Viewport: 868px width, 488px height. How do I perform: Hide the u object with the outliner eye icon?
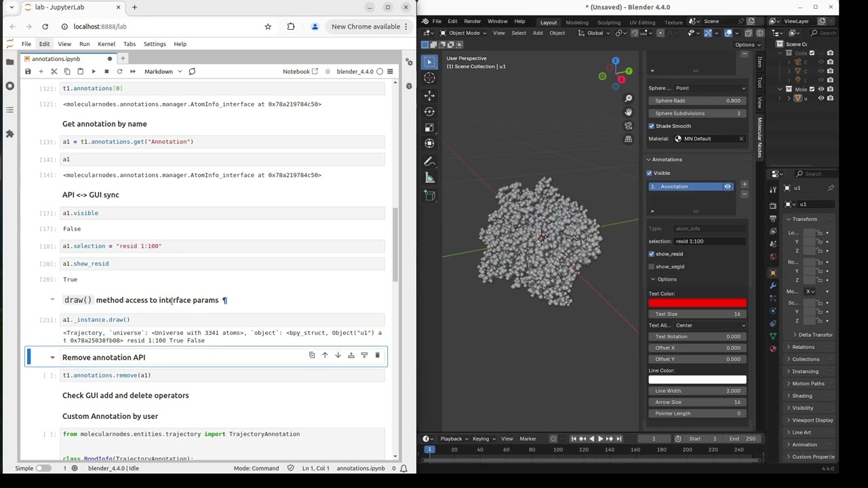click(x=821, y=98)
